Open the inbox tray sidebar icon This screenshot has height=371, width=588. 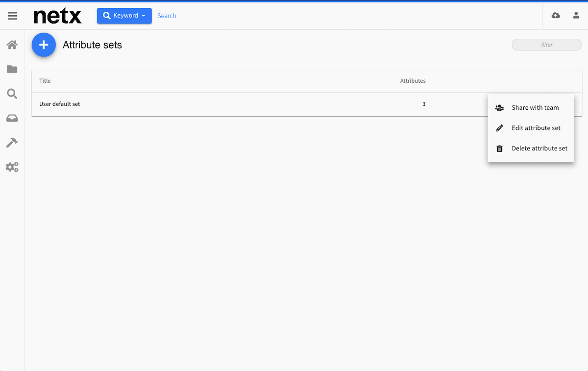click(x=12, y=118)
